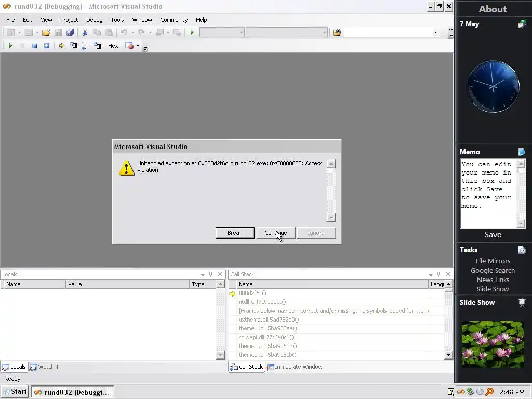Open the Community menu
532x399 pixels.
click(x=174, y=20)
